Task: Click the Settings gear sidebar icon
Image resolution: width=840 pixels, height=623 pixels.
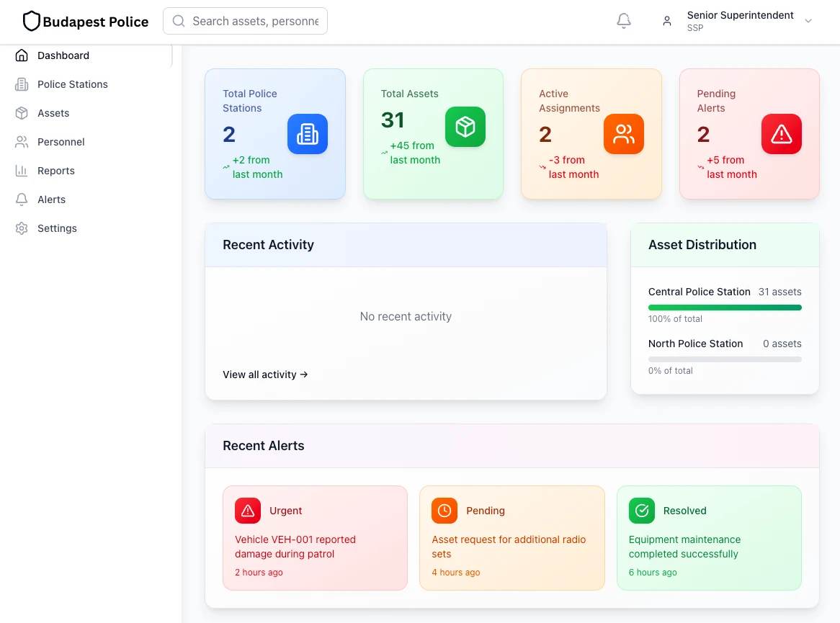Action: point(22,228)
